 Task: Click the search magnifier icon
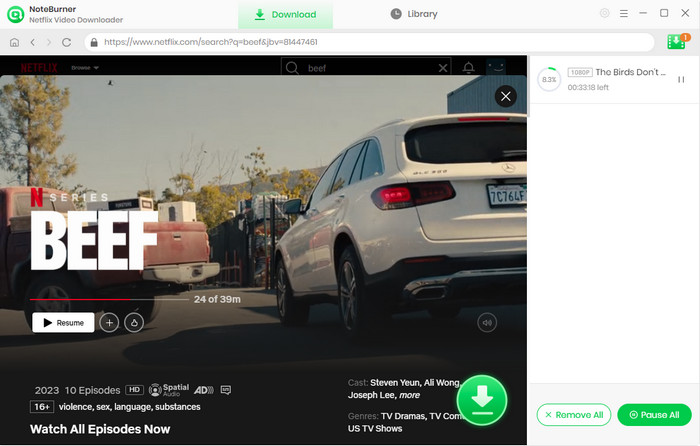pos(292,68)
